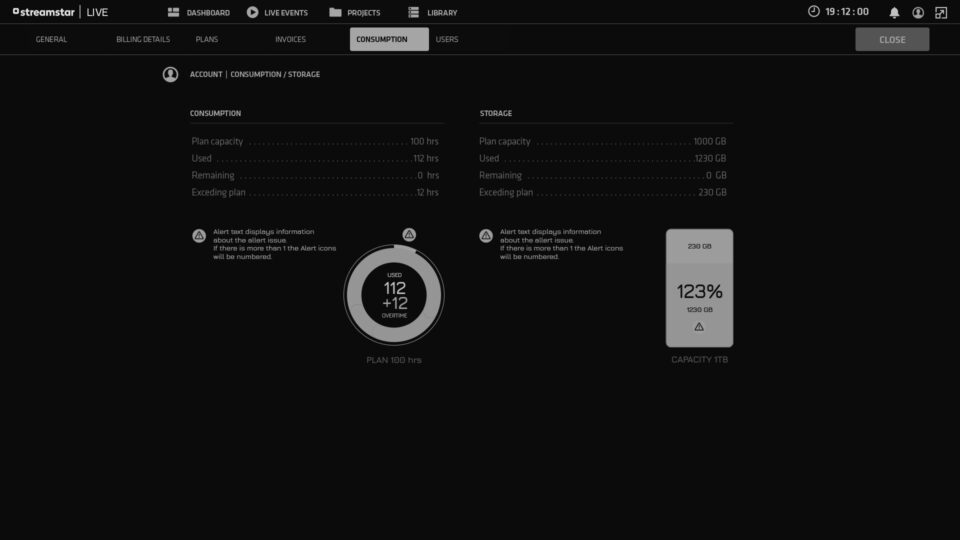
Task: Click the clock icon beside the time
Action: tap(814, 11)
